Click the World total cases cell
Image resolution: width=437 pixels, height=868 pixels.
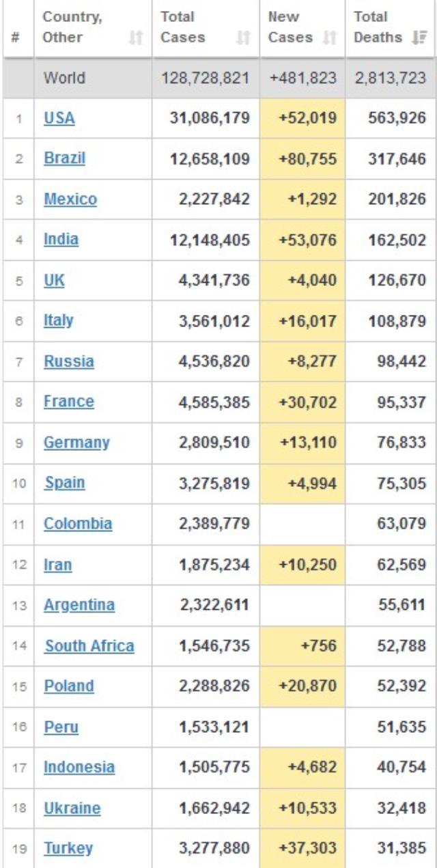click(205, 78)
